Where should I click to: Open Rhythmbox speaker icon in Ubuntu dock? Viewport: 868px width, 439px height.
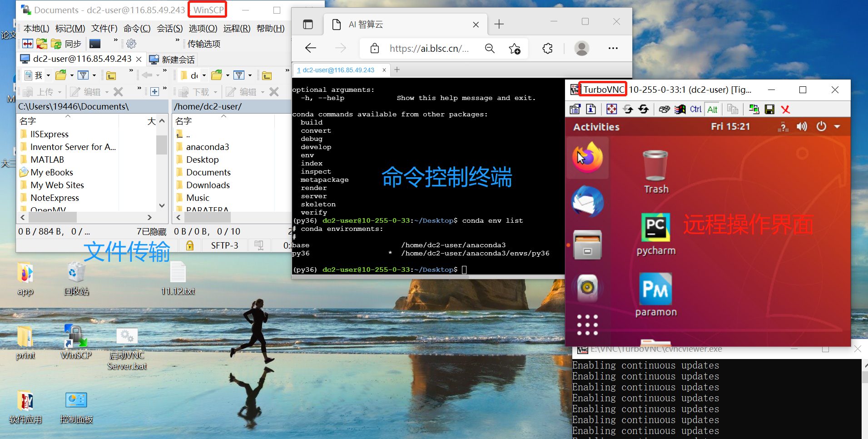(x=587, y=287)
